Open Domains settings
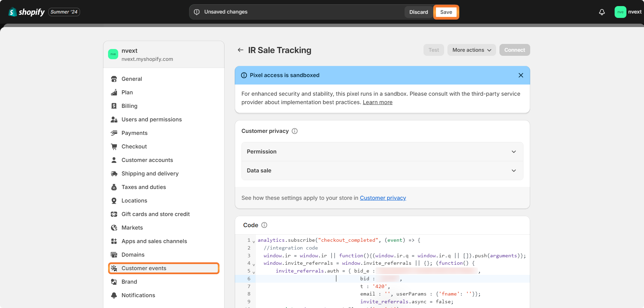The height and width of the screenshot is (308, 644). (164, 255)
